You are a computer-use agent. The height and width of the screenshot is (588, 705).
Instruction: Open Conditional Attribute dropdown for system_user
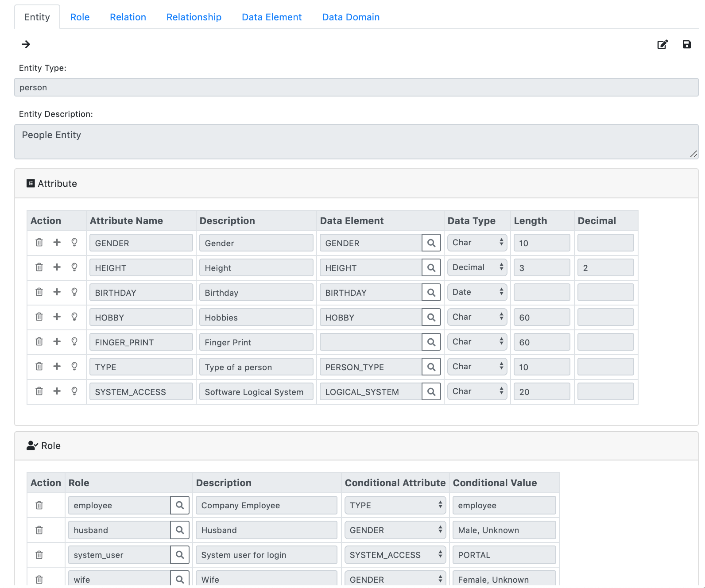[395, 555]
